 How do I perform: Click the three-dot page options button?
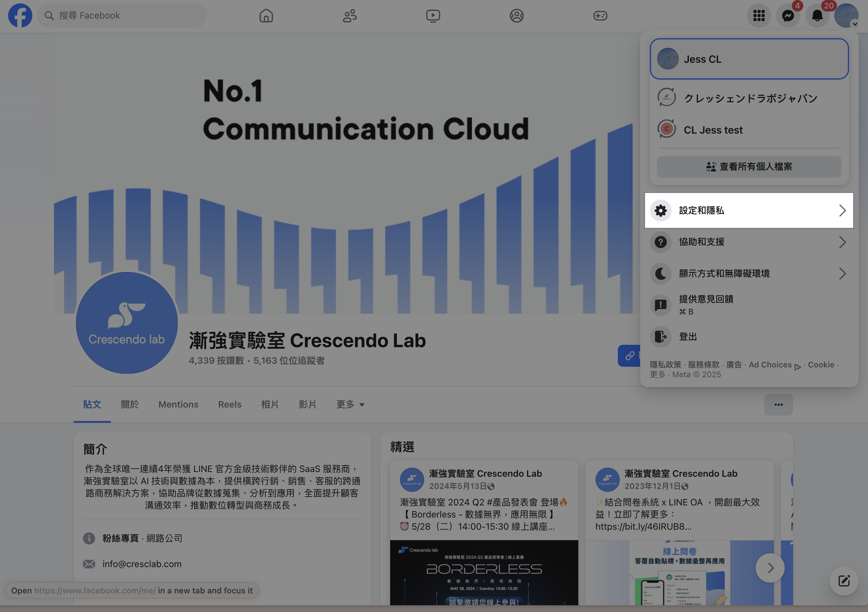[x=778, y=404]
